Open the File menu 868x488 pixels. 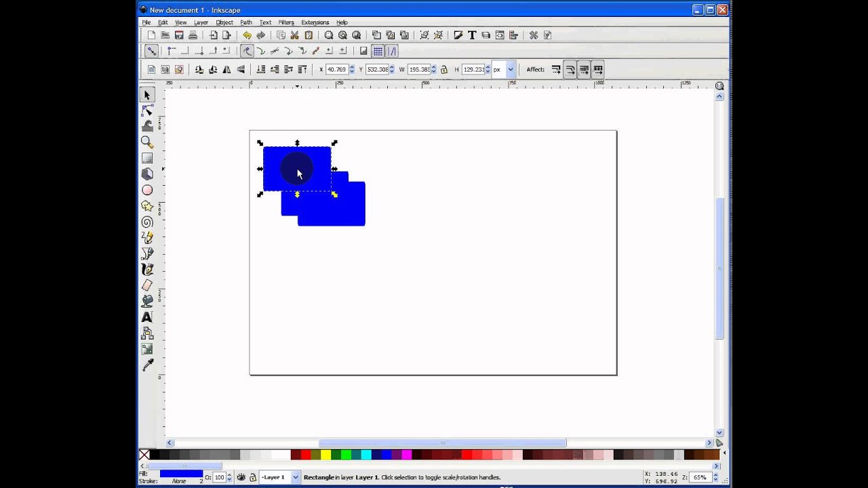click(146, 22)
